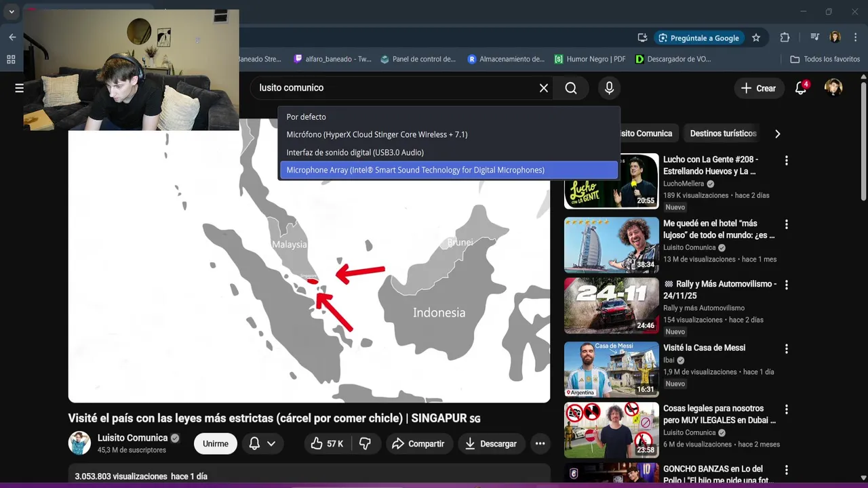This screenshot has width=868, height=488.
Task: Open options for Visité la Casa de Messi
Action: point(787,349)
